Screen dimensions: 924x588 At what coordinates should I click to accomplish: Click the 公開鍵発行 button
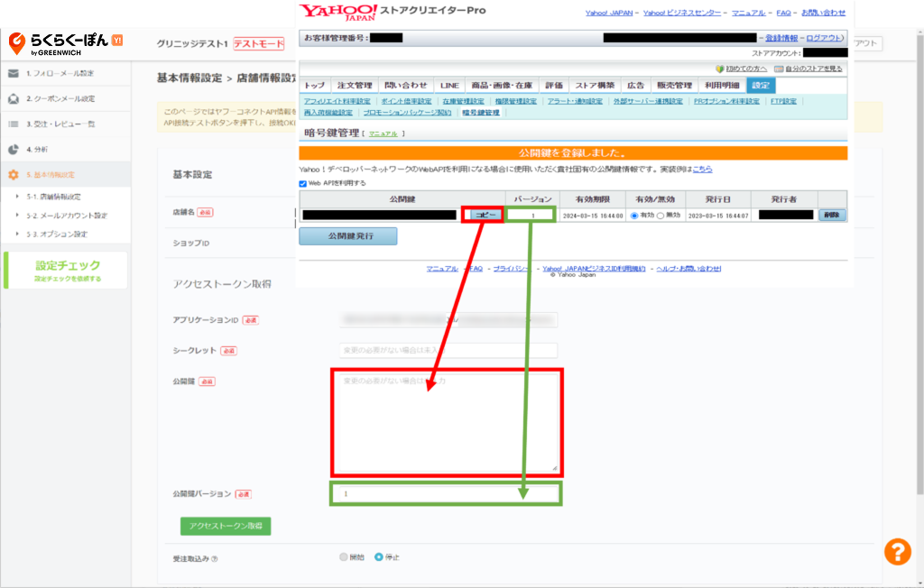point(347,235)
